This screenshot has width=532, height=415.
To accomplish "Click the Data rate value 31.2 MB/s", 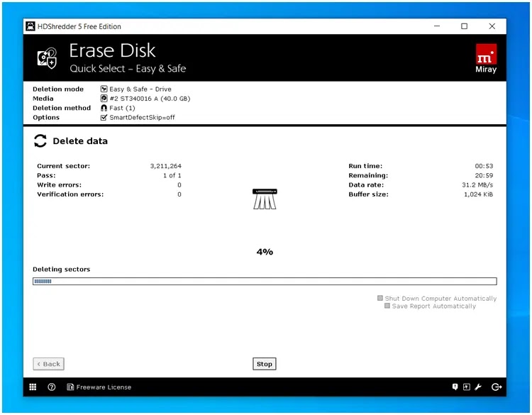I will (477, 185).
